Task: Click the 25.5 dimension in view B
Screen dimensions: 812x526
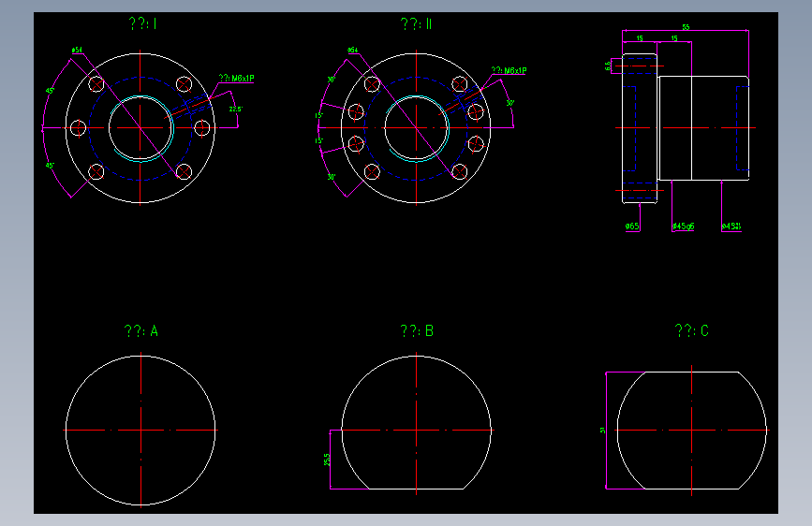Action: coord(327,460)
